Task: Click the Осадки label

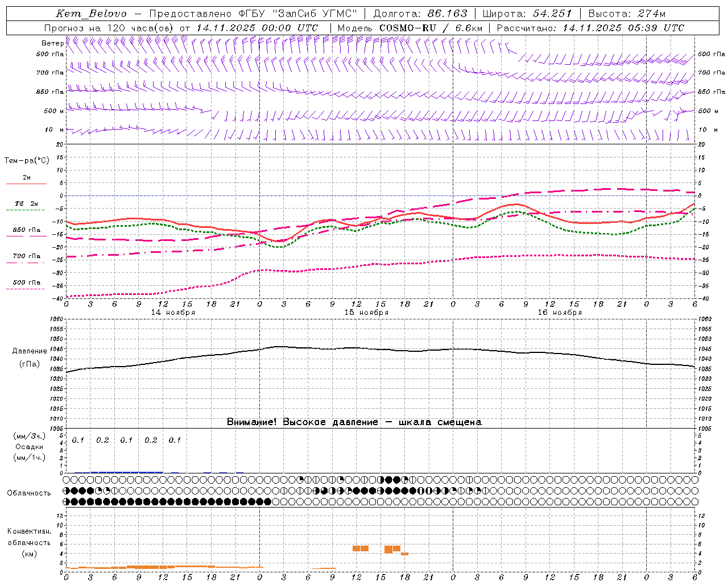Action: pos(30,447)
